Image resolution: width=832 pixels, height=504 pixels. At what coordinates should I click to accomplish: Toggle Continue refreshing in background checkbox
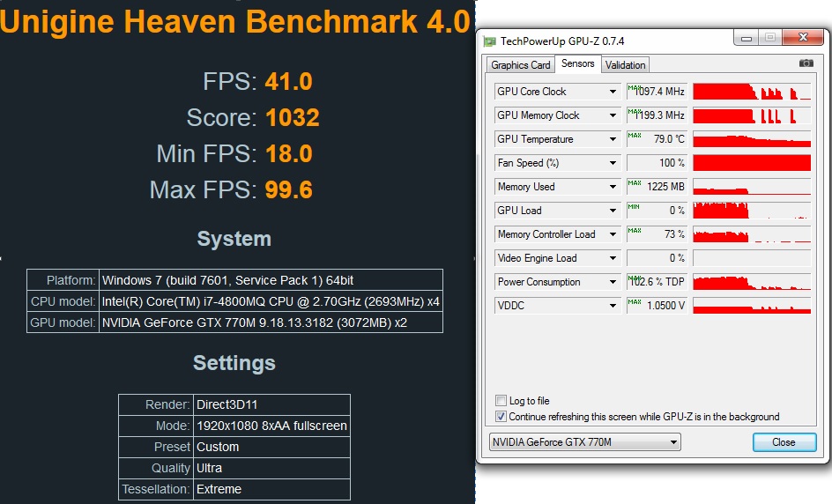(501, 417)
